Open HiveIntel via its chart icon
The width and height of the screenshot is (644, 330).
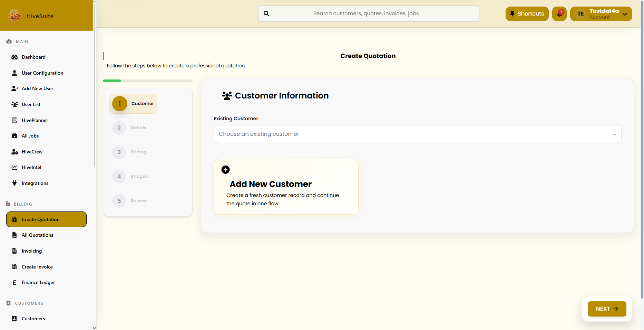(x=14, y=167)
